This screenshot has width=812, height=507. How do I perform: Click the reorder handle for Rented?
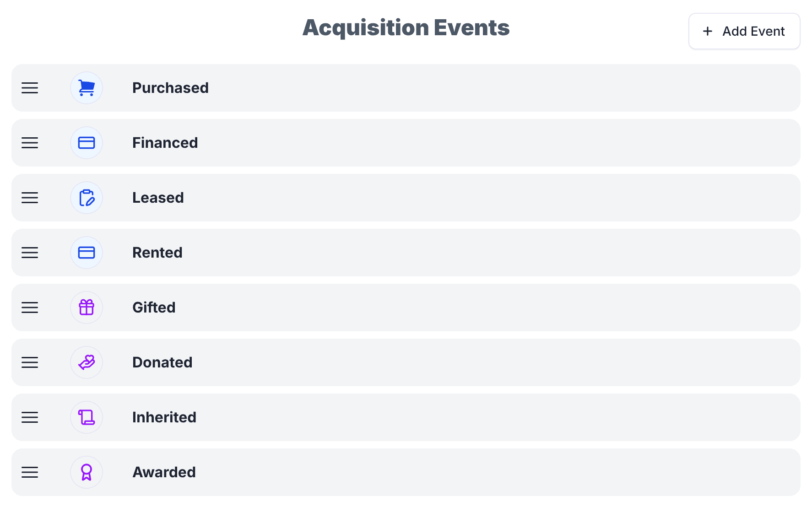[30, 253]
